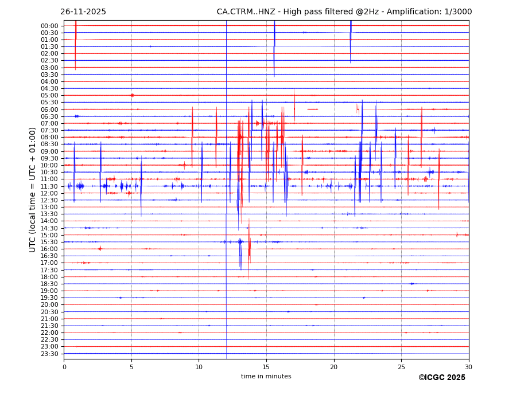Click the date label 26-11-2025
Viewport: 532px width, 399px height.
click(x=83, y=12)
